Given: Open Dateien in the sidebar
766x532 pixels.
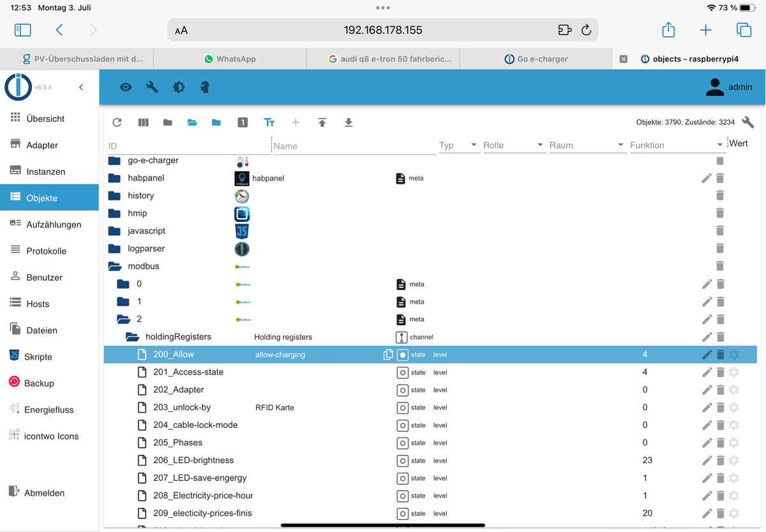Looking at the screenshot, I should (x=49, y=330).
